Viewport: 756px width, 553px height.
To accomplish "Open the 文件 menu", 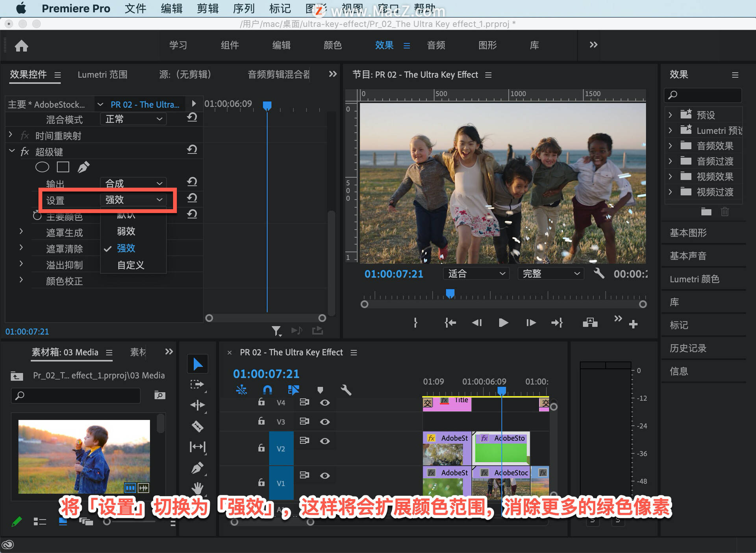I will pyautogui.click(x=135, y=8).
